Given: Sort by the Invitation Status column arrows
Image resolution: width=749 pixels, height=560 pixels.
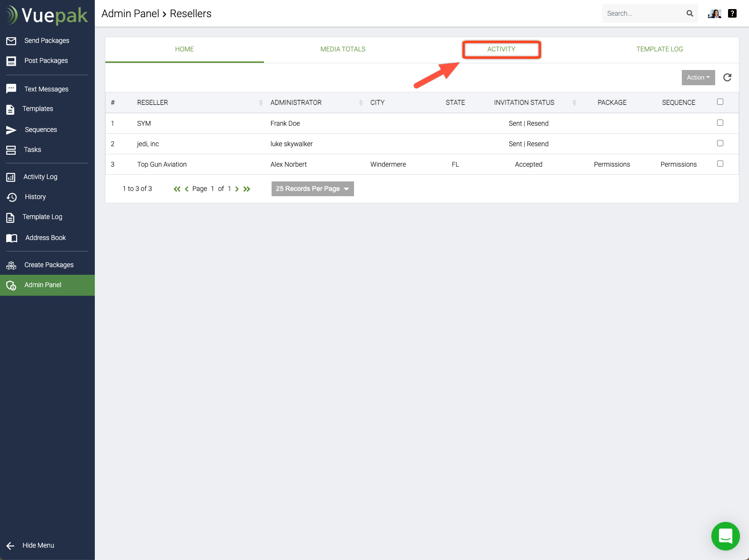Looking at the screenshot, I should click(x=574, y=103).
